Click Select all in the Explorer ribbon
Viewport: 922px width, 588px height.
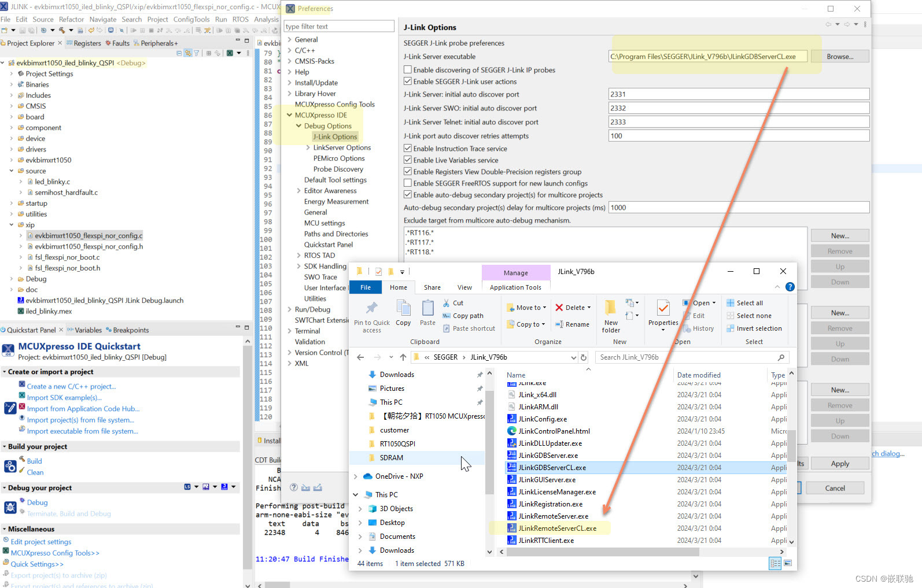(x=744, y=303)
